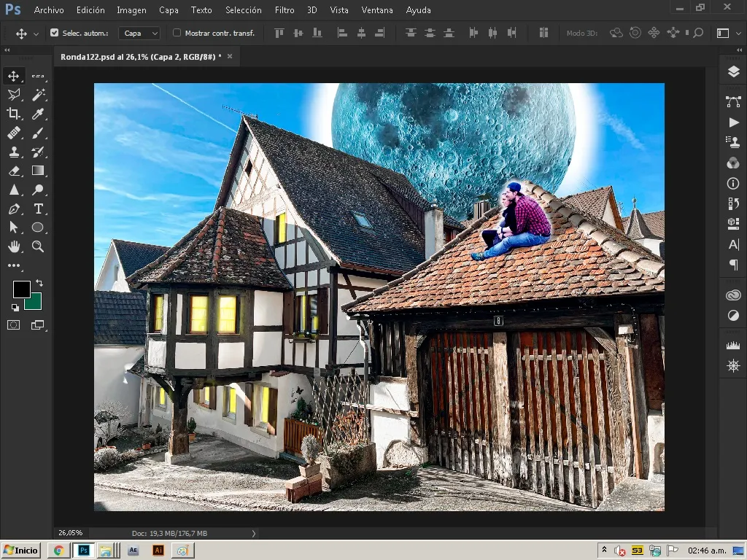Open the Archivo menu
This screenshot has height=560, width=747.
(49, 10)
